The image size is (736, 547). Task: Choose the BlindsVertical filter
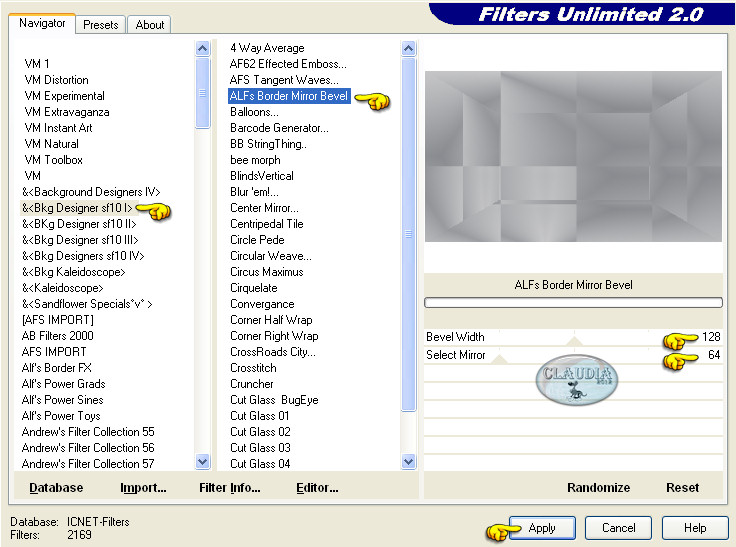(x=261, y=176)
